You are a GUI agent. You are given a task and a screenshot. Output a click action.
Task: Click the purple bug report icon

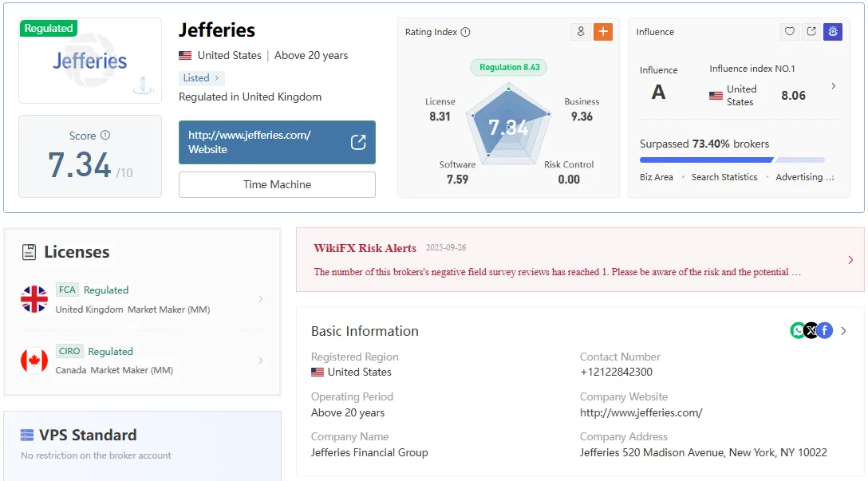tap(833, 32)
